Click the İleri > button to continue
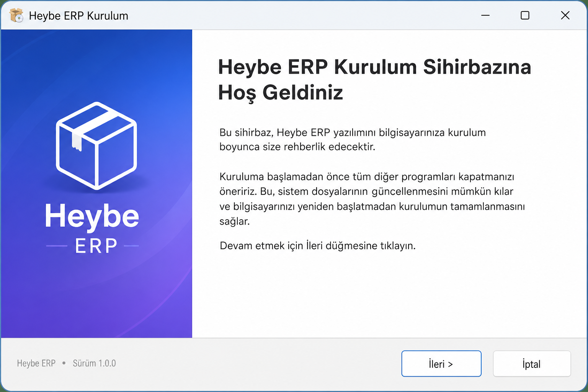 click(441, 364)
